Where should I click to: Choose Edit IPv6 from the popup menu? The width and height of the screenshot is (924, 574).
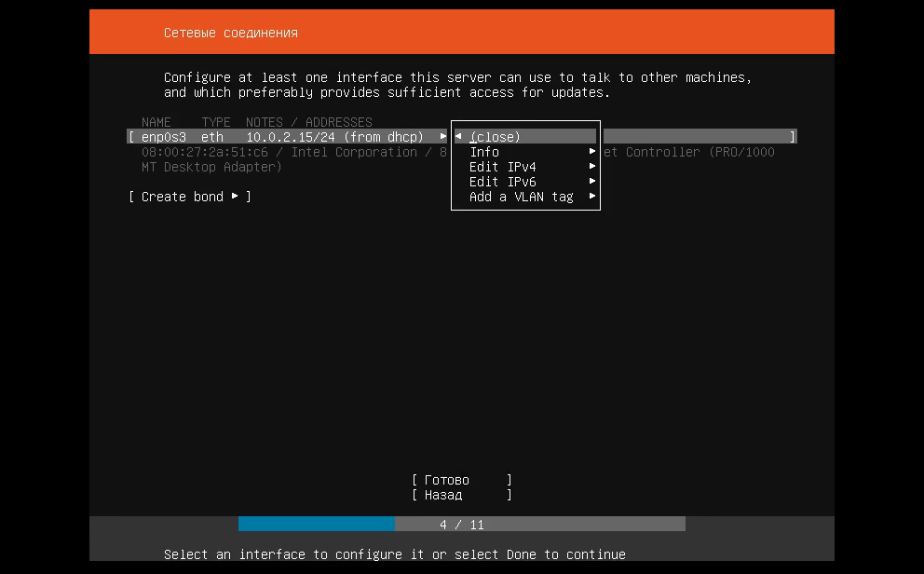click(x=503, y=182)
